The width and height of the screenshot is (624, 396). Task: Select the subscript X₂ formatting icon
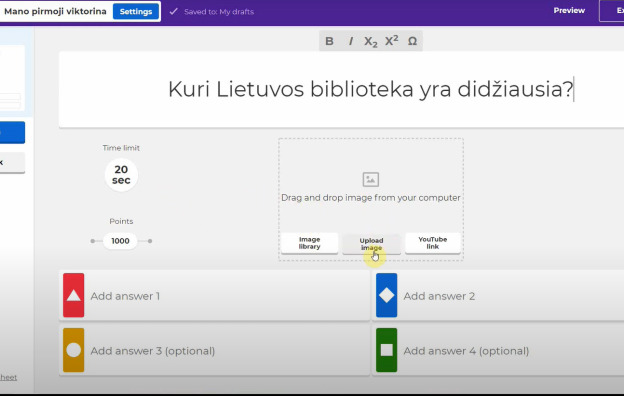click(x=370, y=41)
